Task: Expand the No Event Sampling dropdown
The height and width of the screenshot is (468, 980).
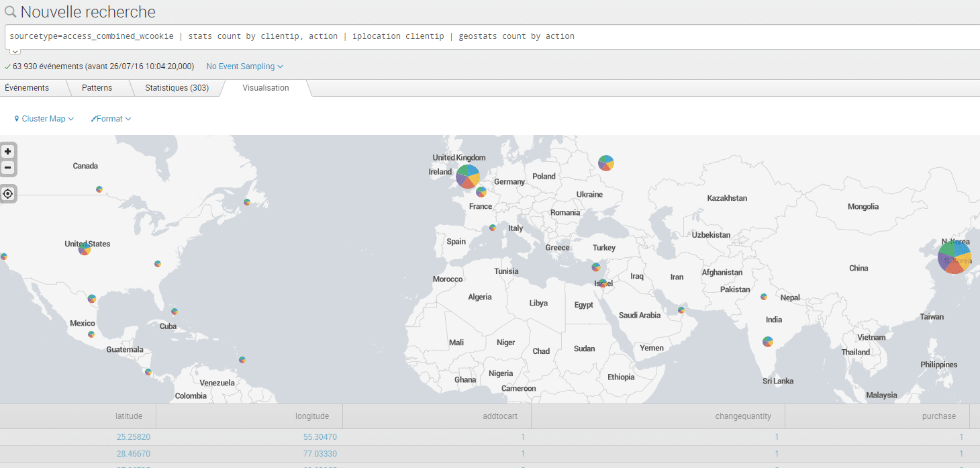Action: [244, 66]
